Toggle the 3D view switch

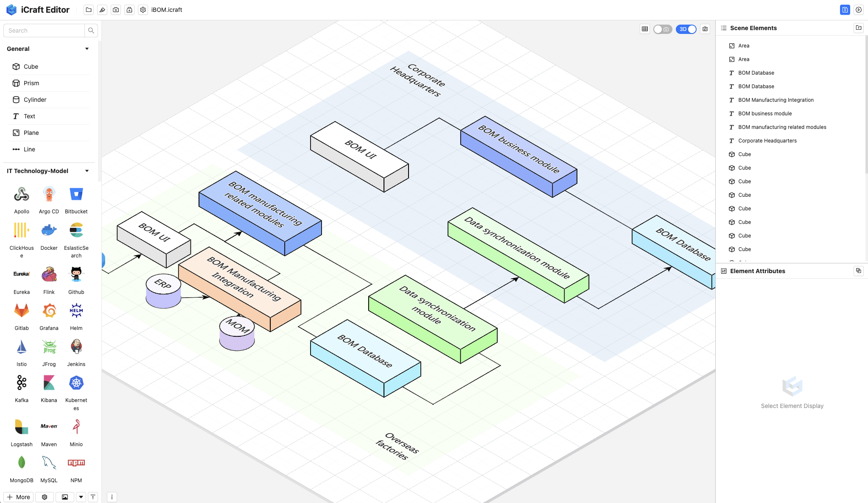tap(686, 29)
